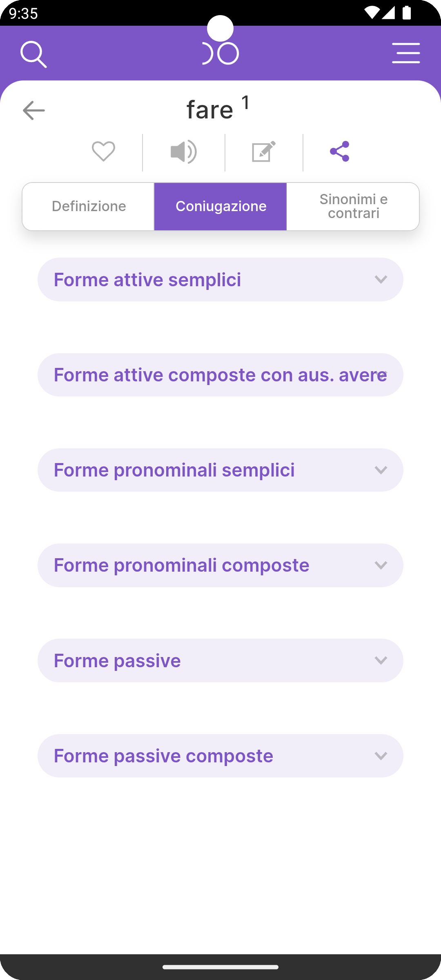This screenshot has width=441, height=980.
Task: Tap the bottom navigation home handle
Action: click(x=220, y=967)
